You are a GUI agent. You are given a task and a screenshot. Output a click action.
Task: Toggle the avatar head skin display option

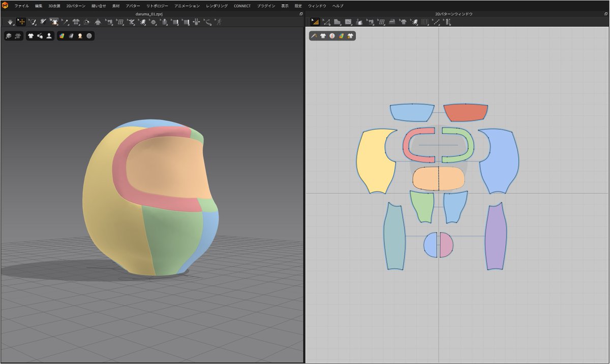(x=80, y=36)
